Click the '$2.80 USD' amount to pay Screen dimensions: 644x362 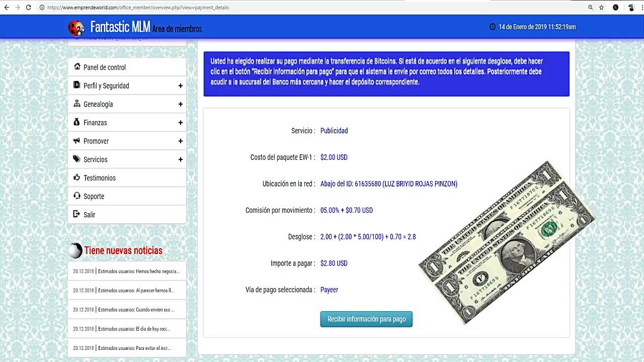334,263
